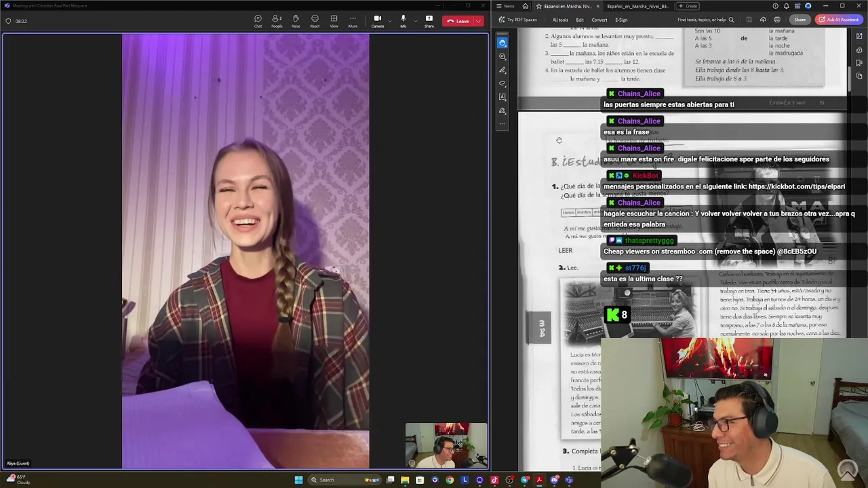
Task: Share your screen in the meeting
Action: pos(429,21)
